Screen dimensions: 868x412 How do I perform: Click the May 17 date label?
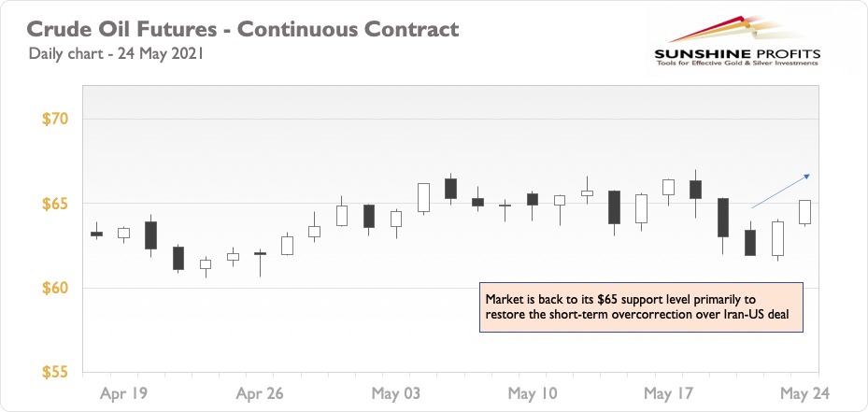coord(669,393)
